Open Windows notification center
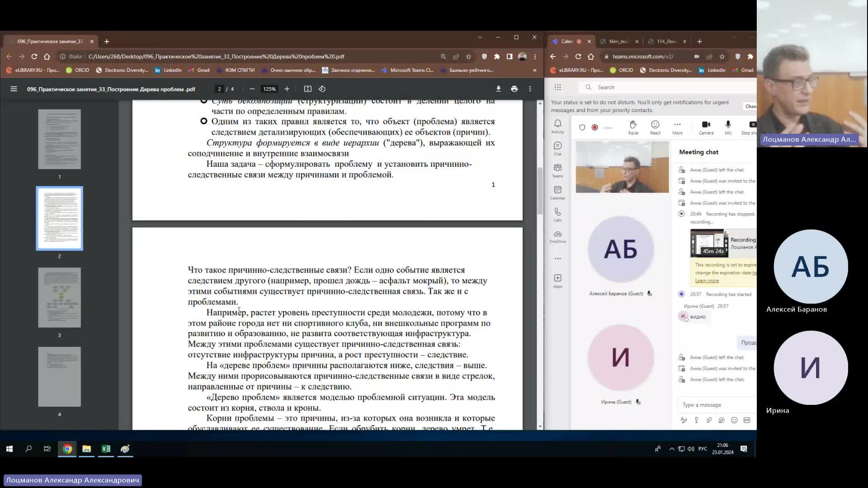The width and height of the screenshot is (868, 488). [x=744, y=449]
